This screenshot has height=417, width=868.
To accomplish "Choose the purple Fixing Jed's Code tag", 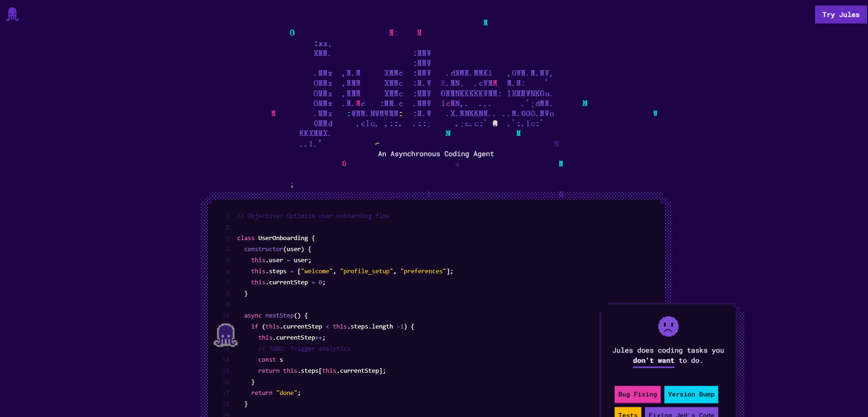I will point(681,413).
